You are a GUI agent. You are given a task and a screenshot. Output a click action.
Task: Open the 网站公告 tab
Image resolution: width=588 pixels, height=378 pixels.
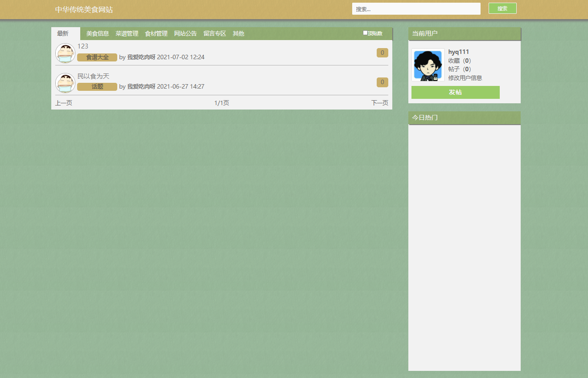point(185,33)
